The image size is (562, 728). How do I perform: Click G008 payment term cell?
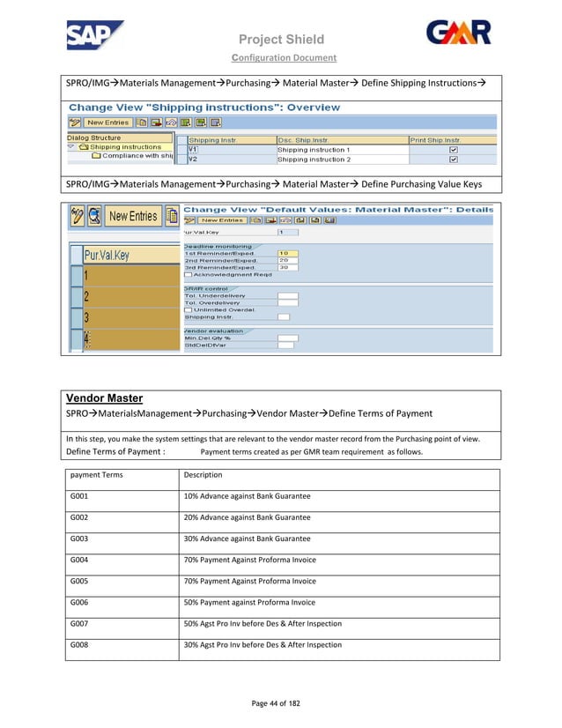point(122,650)
